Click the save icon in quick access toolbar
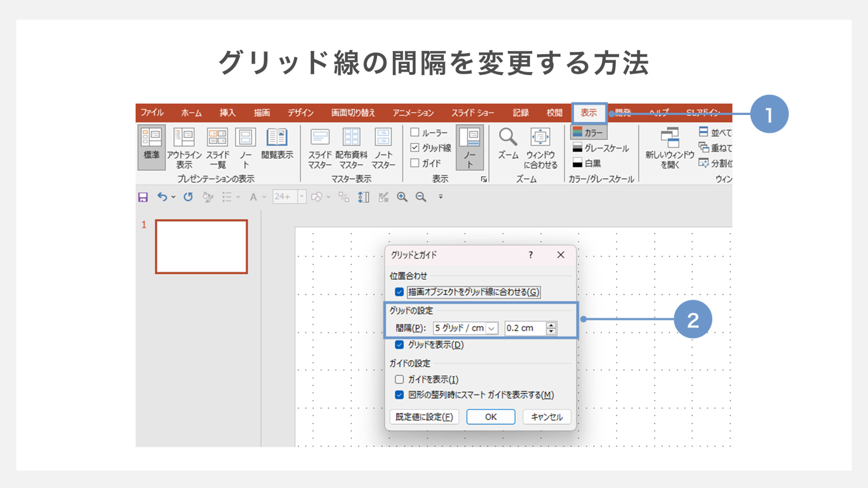This screenshot has width=868, height=488. pyautogui.click(x=143, y=197)
